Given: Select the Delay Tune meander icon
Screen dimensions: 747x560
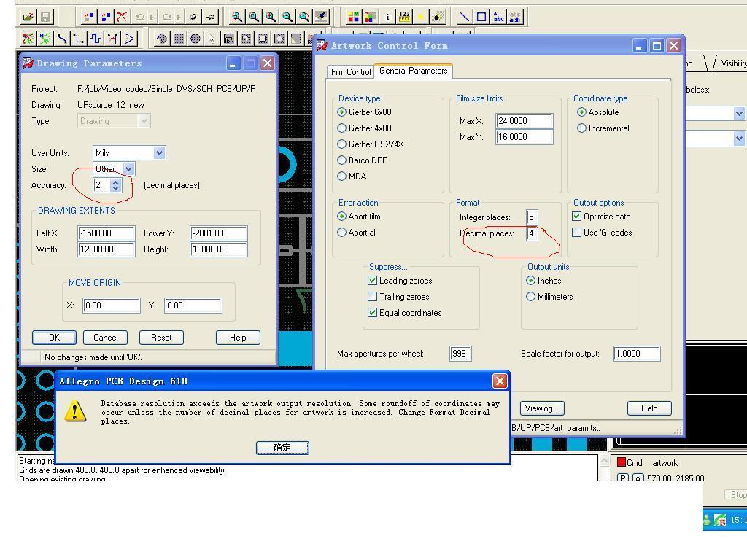Looking at the screenshot, I should [x=96, y=38].
